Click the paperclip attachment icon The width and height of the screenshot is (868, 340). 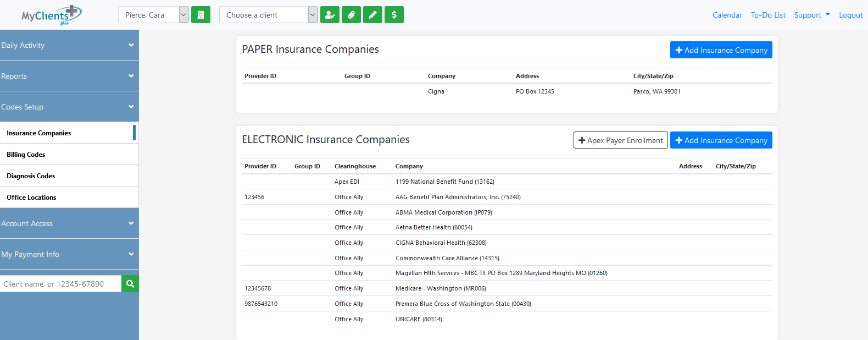pyautogui.click(x=351, y=15)
